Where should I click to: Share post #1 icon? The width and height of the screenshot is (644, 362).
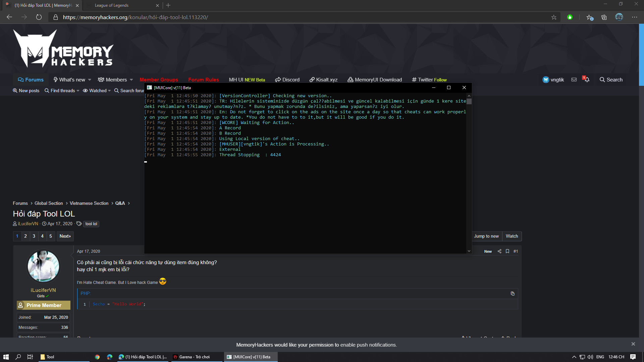coord(499,251)
